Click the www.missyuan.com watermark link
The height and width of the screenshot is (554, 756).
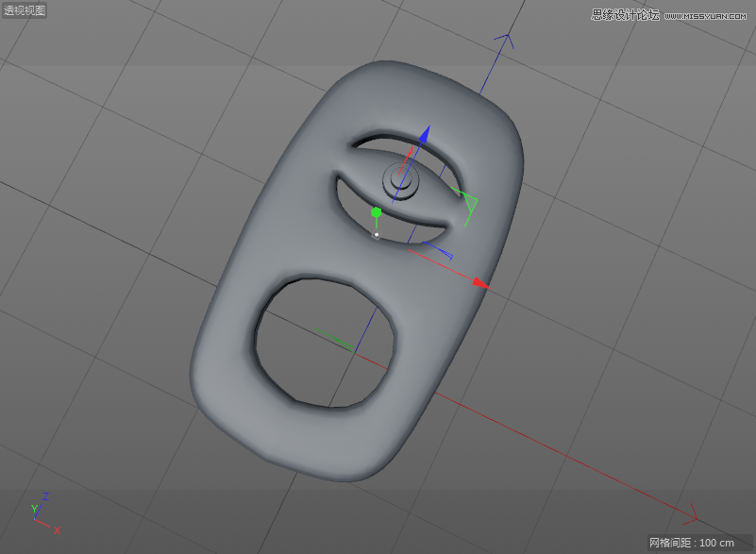click(x=703, y=16)
